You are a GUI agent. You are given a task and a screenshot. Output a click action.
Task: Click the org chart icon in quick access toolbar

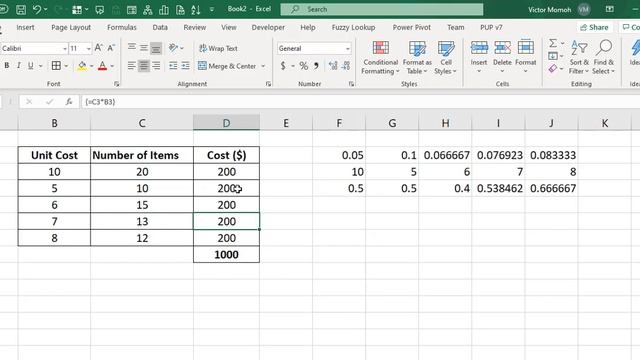pyautogui.click(x=148, y=10)
